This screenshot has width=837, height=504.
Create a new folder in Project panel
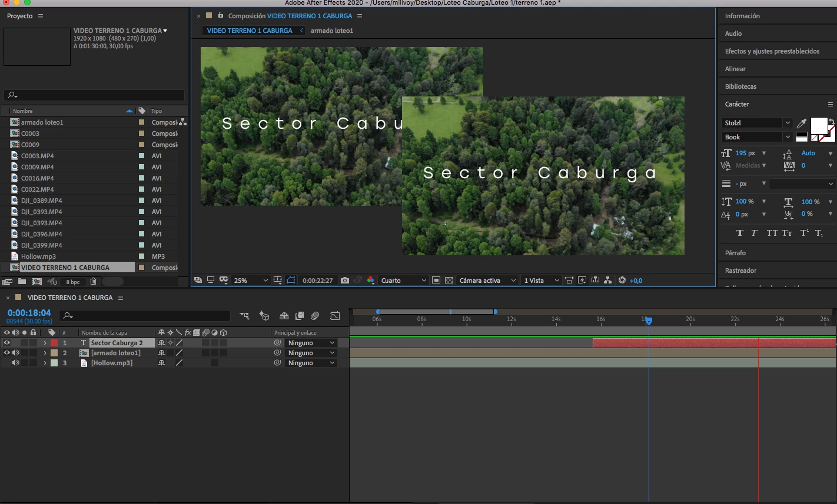tap(22, 282)
